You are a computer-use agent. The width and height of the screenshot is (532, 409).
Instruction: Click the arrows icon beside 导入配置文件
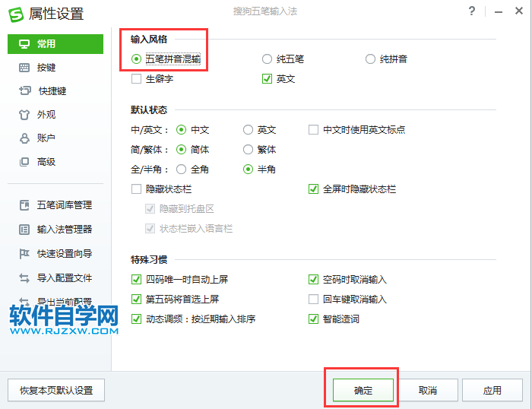point(24,278)
